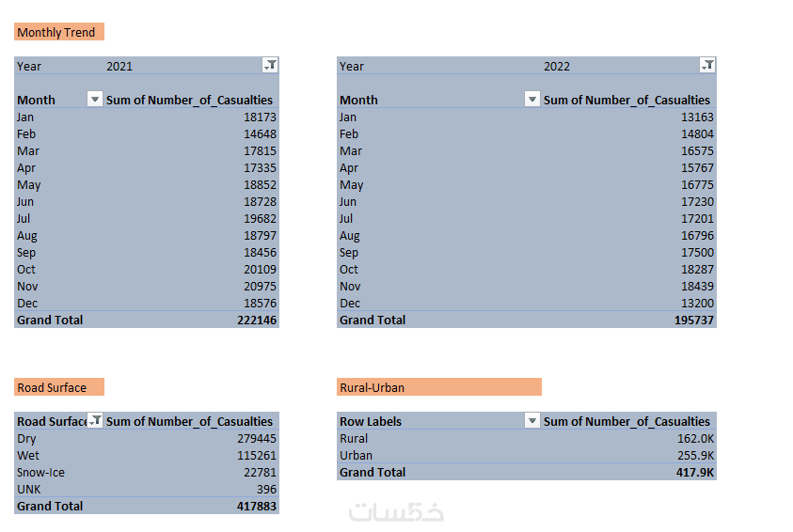
Task: Select cell with value 17230
Action: (697, 201)
